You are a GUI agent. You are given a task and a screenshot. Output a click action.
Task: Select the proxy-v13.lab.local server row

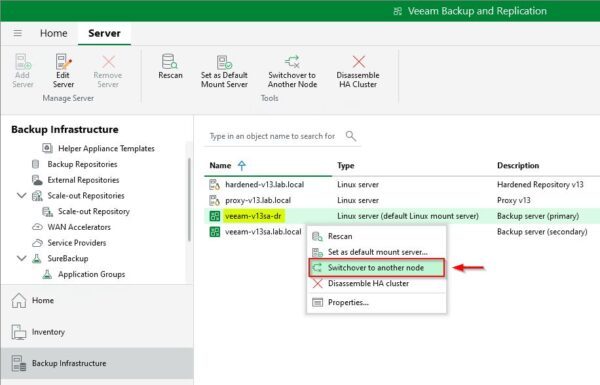[402, 200]
